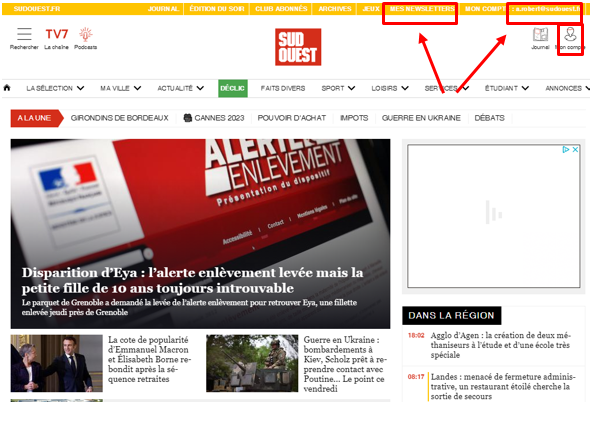596x426 pixels.
Task: Click the military tank photo thumbnail
Action: click(252, 363)
